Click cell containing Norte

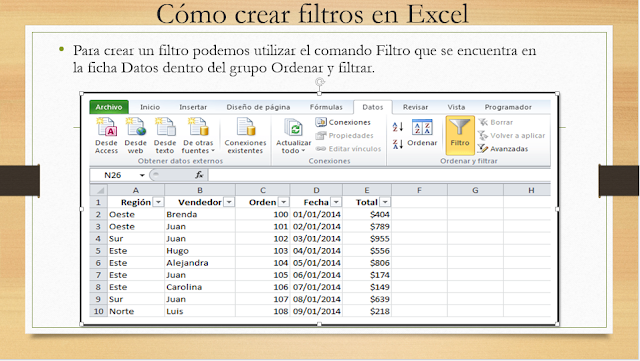pyautogui.click(x=136, y=311)
